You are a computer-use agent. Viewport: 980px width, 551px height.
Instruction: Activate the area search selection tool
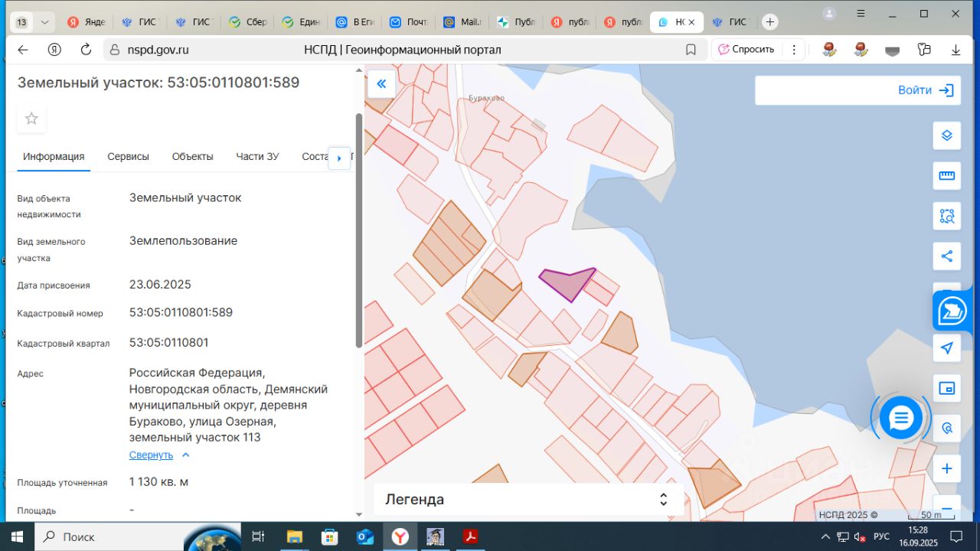click(x=946, y=216)
